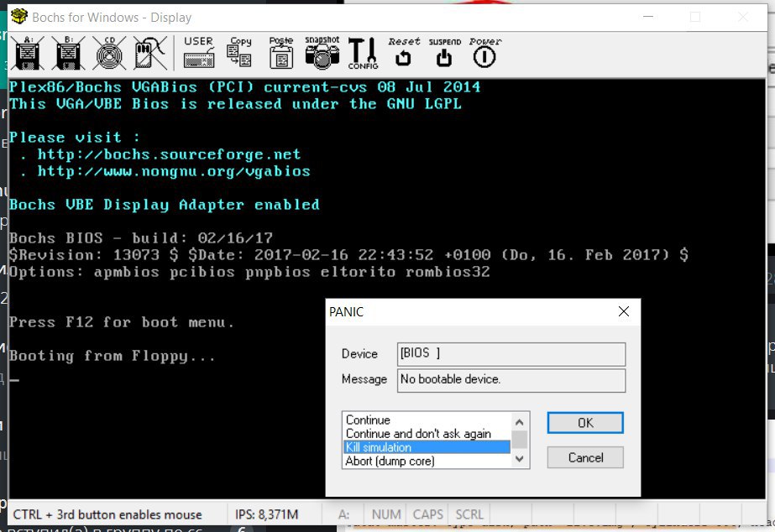Click the http://www.nongnu.org/vgabios text

(x=174, y=171)
